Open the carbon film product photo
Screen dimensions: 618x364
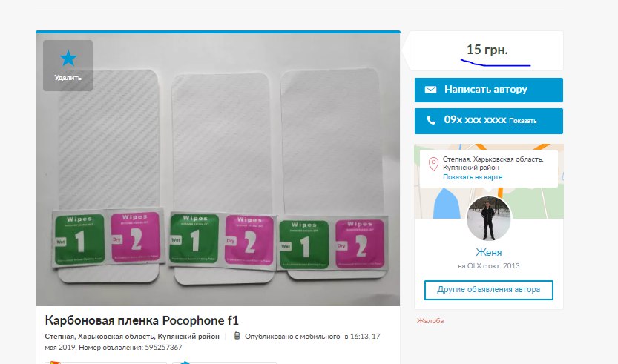(217, 169)
